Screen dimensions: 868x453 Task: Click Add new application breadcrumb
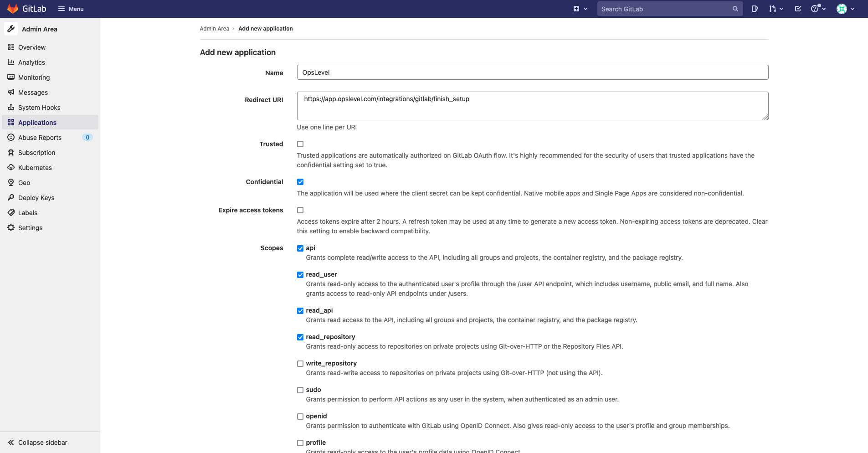coord(266,28)
